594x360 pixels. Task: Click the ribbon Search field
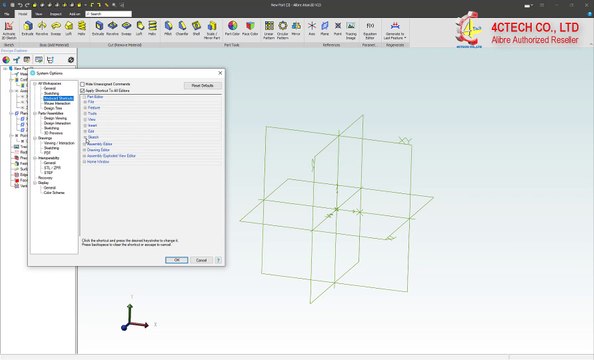point(109,14)
